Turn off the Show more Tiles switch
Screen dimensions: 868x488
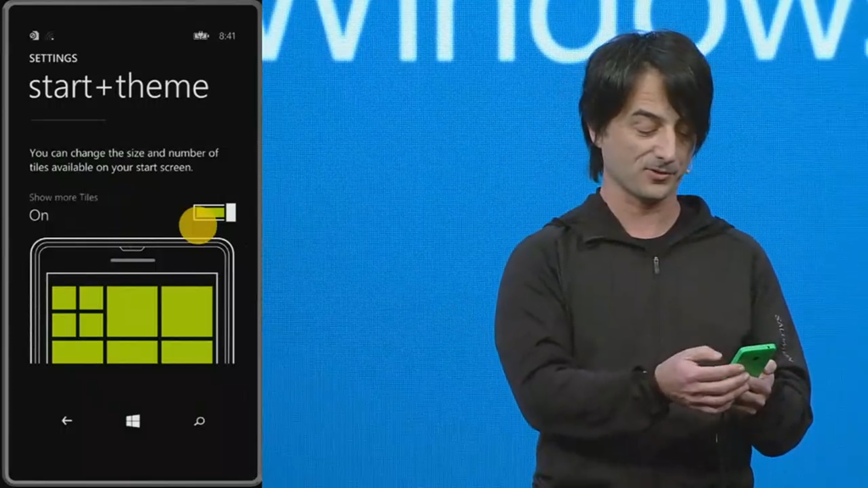[214, 213]
